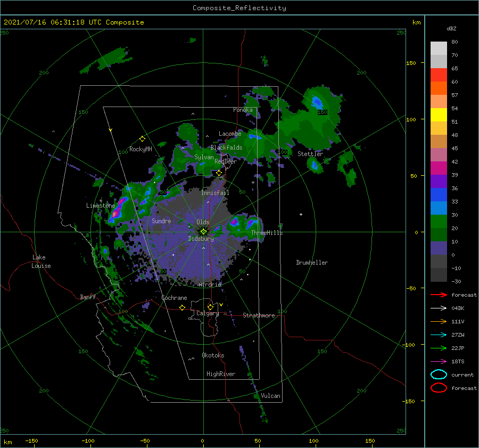Select the magenta 18TS arrow legend icon
The width and height of the screenshot is (479, 448).
[x=439, y=362]
